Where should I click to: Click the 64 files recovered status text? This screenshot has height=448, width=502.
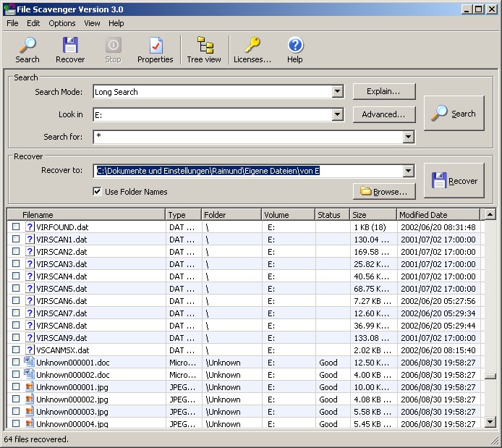click(x=36, y=439)
